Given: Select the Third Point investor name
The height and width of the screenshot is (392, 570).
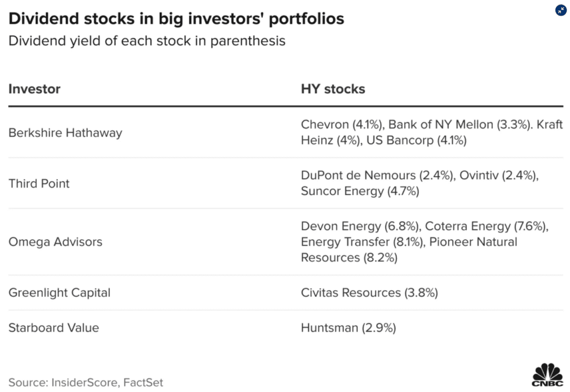Looking at the screenshot, I should [39, 183].
